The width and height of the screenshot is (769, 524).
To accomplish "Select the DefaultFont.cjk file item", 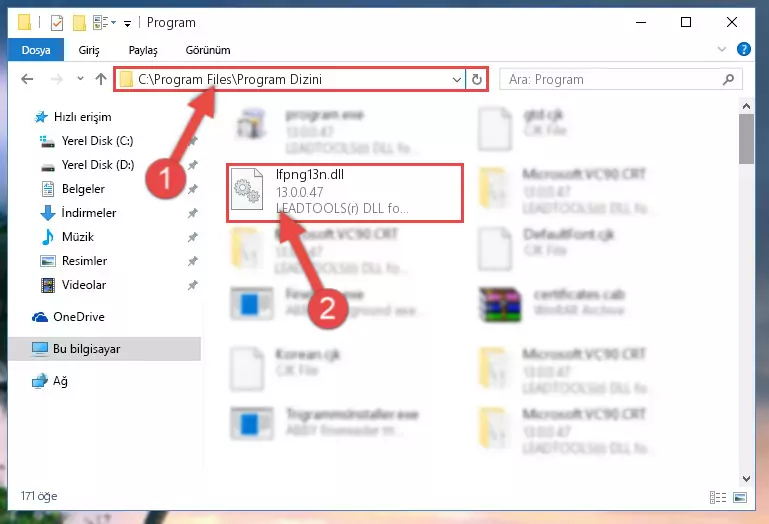I will (x=546, y=248).
